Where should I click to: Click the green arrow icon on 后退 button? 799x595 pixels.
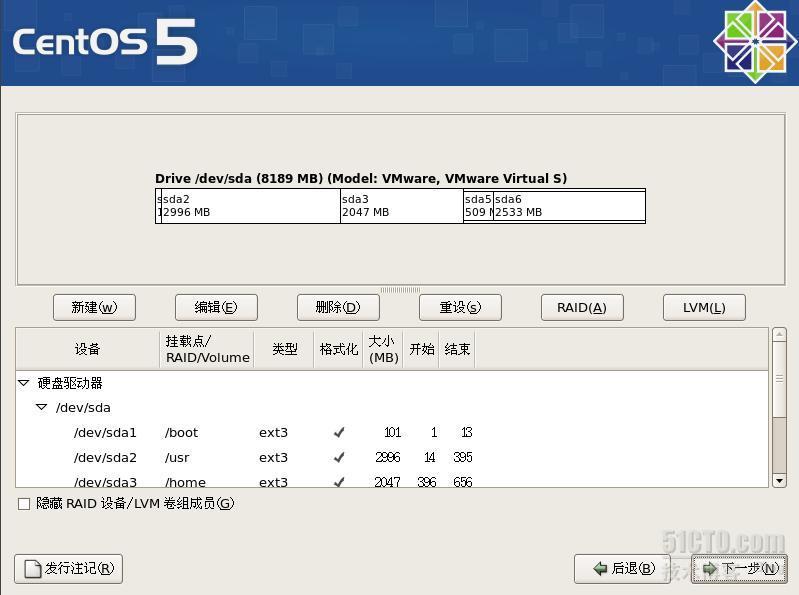point(600,569)
